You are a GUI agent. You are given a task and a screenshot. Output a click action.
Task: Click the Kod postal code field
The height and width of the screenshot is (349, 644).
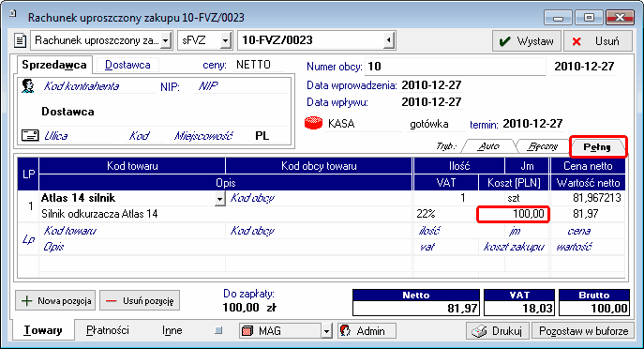click(x=146, y=136)
